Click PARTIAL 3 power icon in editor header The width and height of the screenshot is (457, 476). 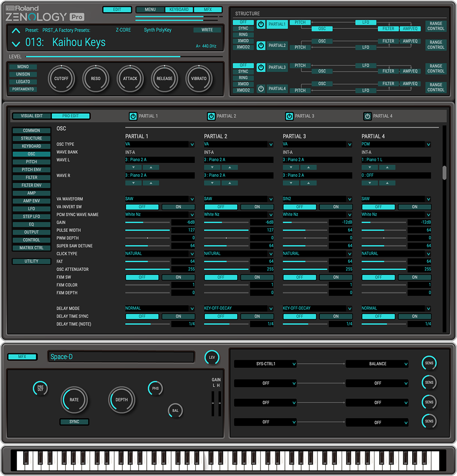click(x=289, y=116)
